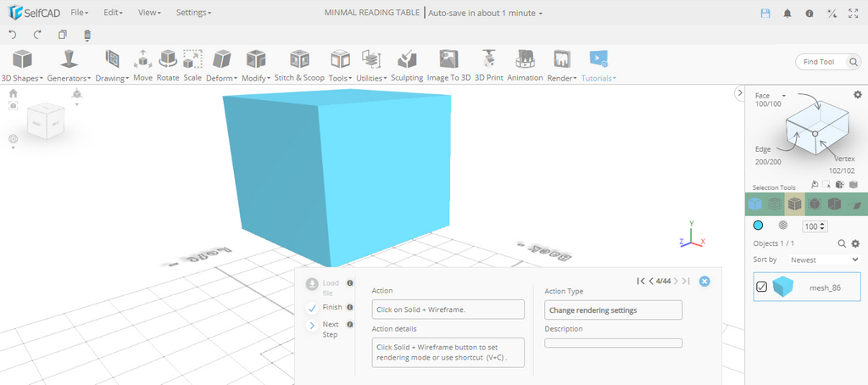Open the Image To 3D tool
868x385 pixels.
coord(449,65)
